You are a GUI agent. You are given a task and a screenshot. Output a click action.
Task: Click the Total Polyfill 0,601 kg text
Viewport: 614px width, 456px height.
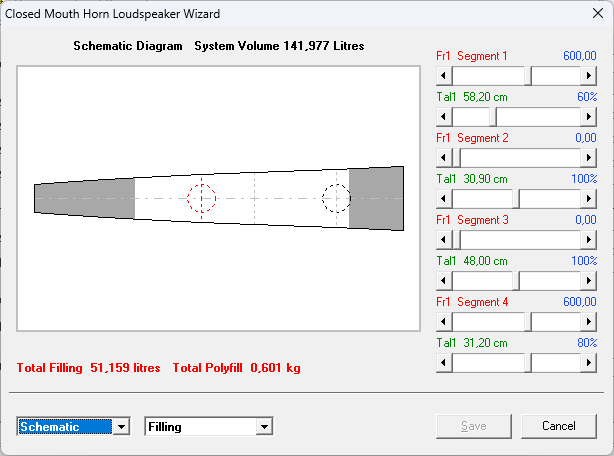tap(237, 368)
